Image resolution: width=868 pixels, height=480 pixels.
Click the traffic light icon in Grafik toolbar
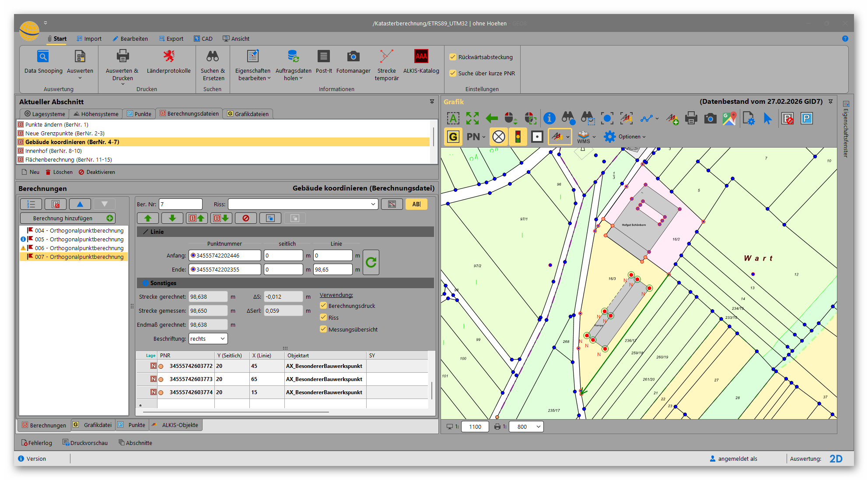518,137
